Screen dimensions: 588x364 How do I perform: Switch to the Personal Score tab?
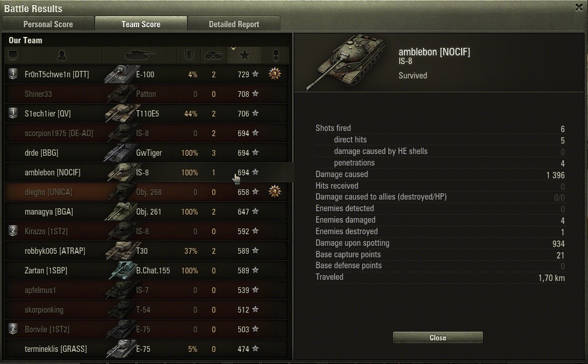pos(48,24)
